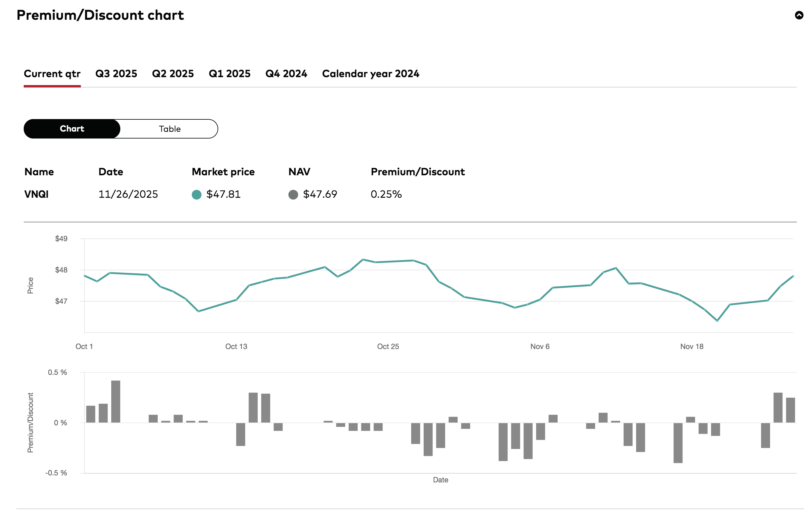Screen dimensions: 812x517
Task: Open the Q2 2025 tab
Action: point(173,74)
